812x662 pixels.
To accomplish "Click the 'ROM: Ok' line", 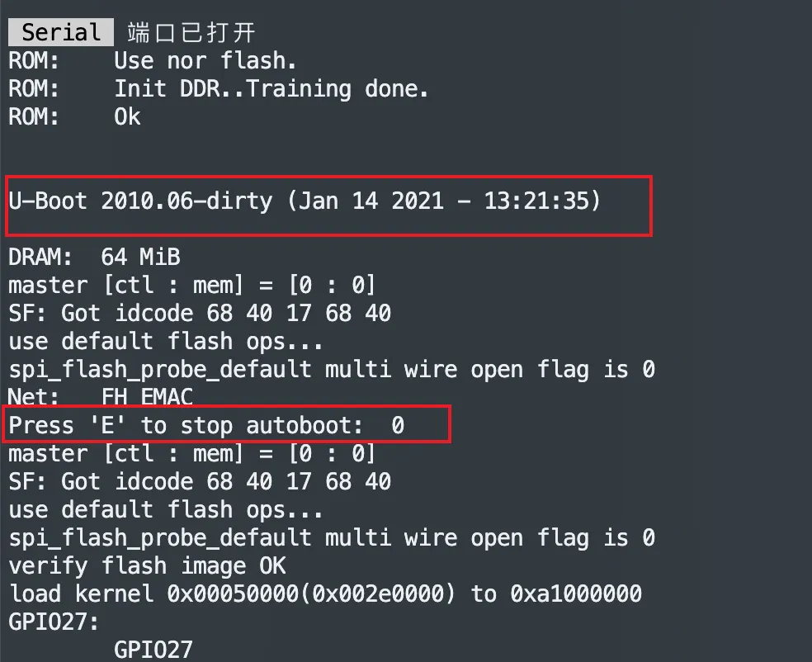I will [x=74, y=116].
